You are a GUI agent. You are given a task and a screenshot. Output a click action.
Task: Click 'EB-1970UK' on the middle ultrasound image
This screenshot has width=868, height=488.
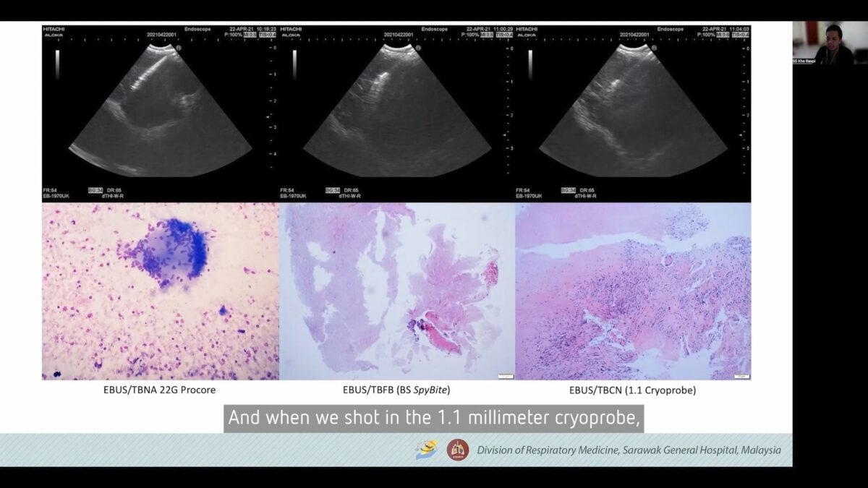[x=292, y=196]
